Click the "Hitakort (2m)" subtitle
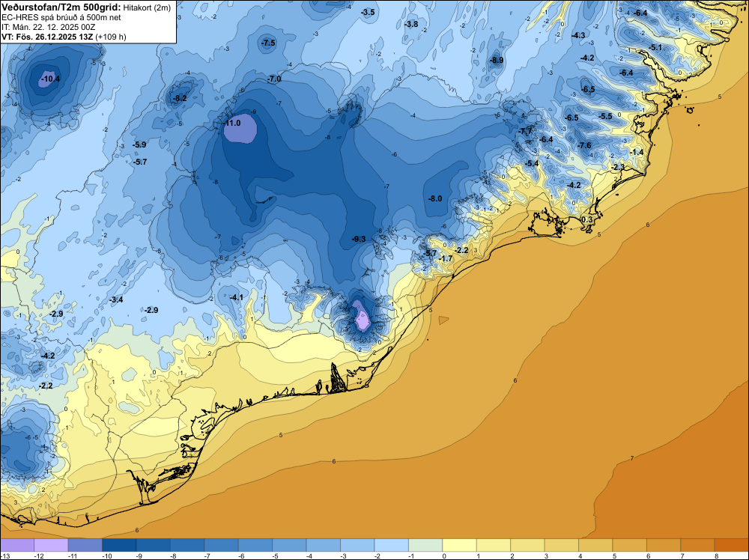The width and height of the screenshot is (749, 560). [x=147, y=7]
